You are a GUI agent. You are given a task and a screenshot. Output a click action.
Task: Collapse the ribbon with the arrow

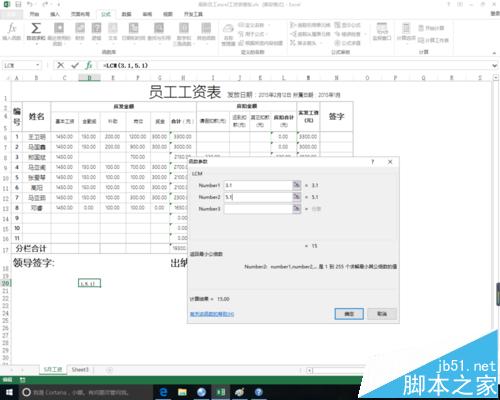pos(494,53)
